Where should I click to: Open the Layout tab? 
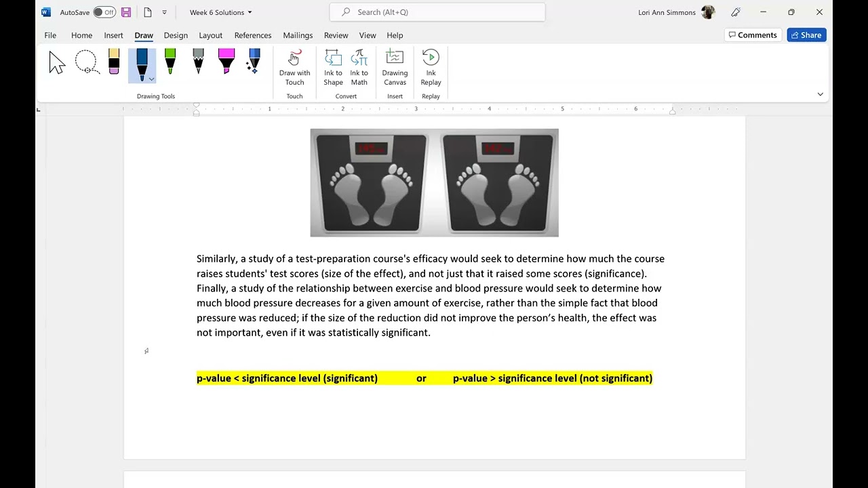tap(210, 35)
